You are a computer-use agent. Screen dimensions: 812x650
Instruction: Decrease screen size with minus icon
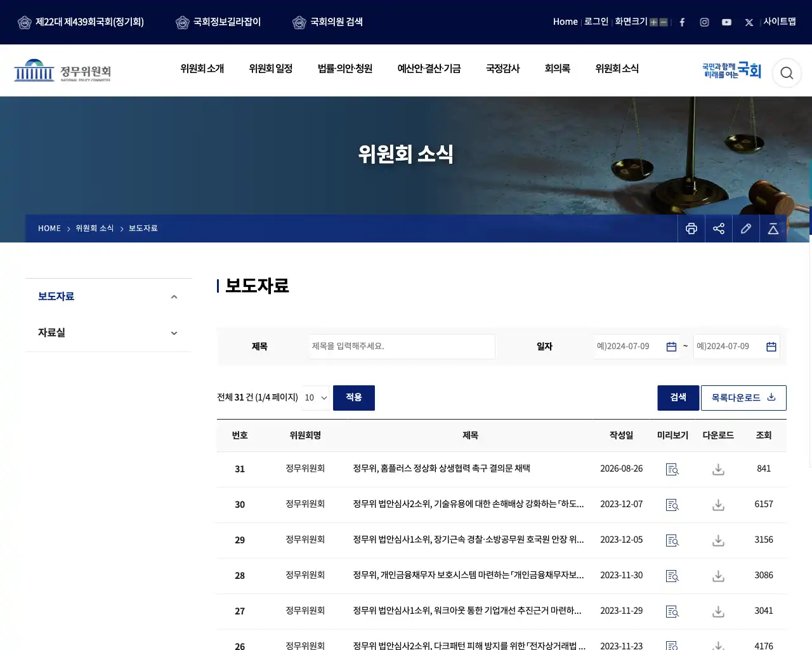coord(664,22)
